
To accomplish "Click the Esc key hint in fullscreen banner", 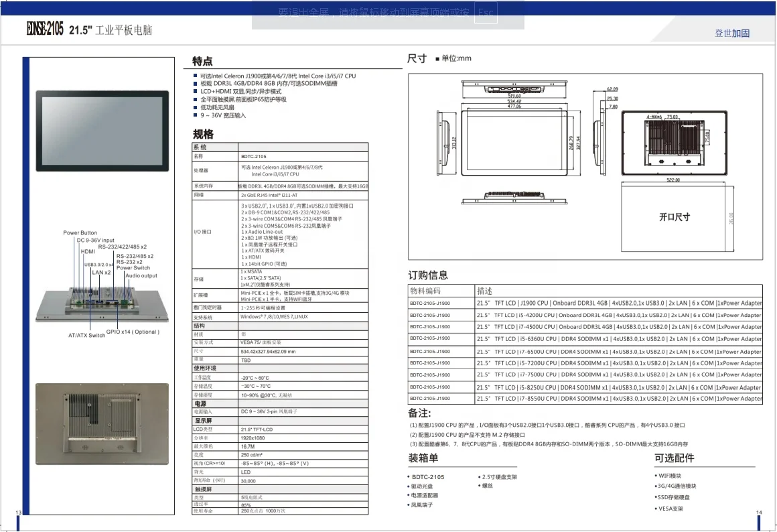I will coord(486,13).
